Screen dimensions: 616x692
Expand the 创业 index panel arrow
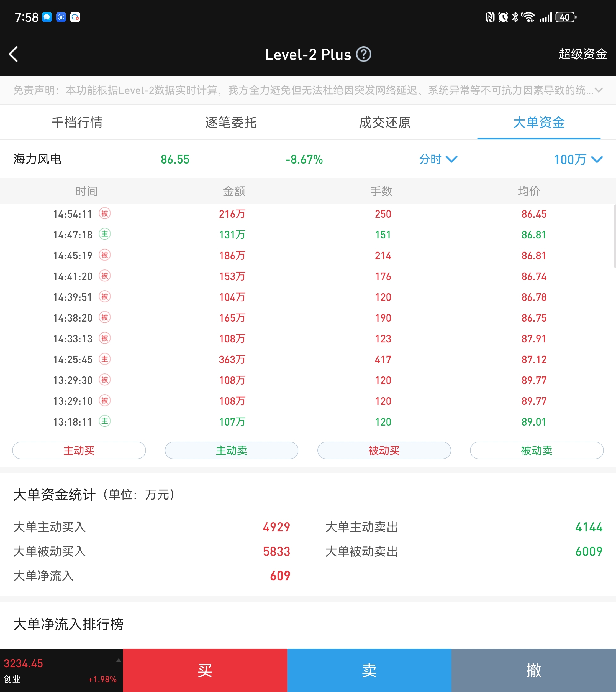coord(119,660)
